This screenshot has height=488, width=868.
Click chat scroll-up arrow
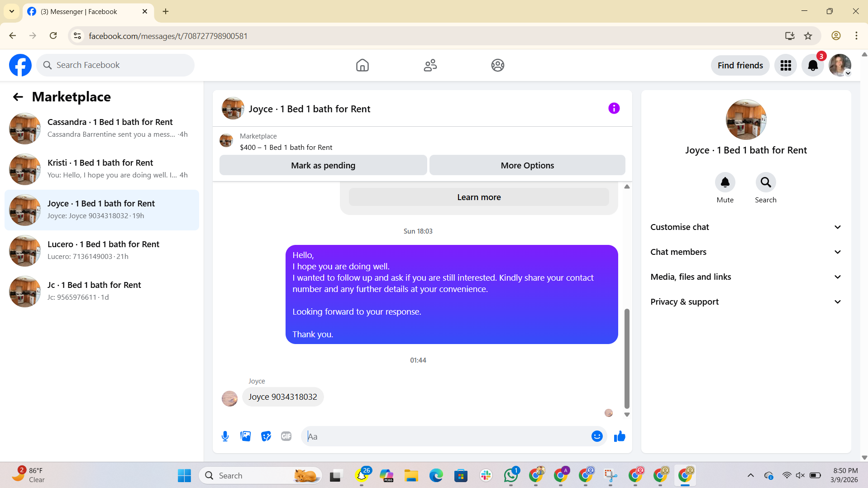coord(627,187)
